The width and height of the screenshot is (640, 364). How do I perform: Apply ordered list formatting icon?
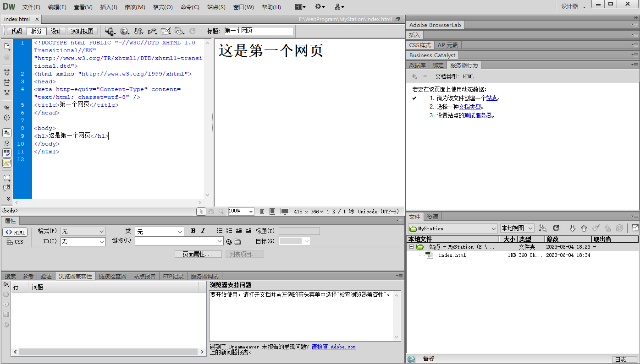[229, 231]
